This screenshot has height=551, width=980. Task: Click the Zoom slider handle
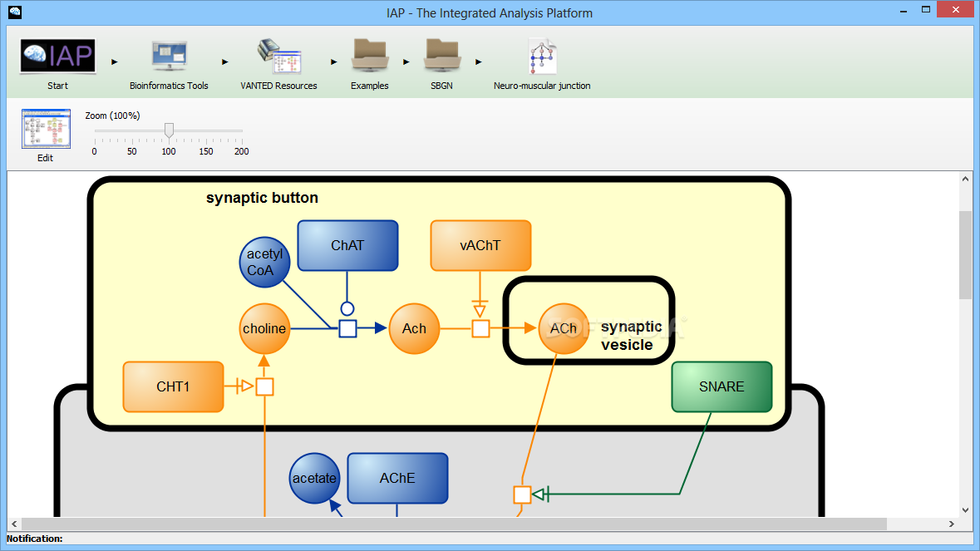coord(169,130)
